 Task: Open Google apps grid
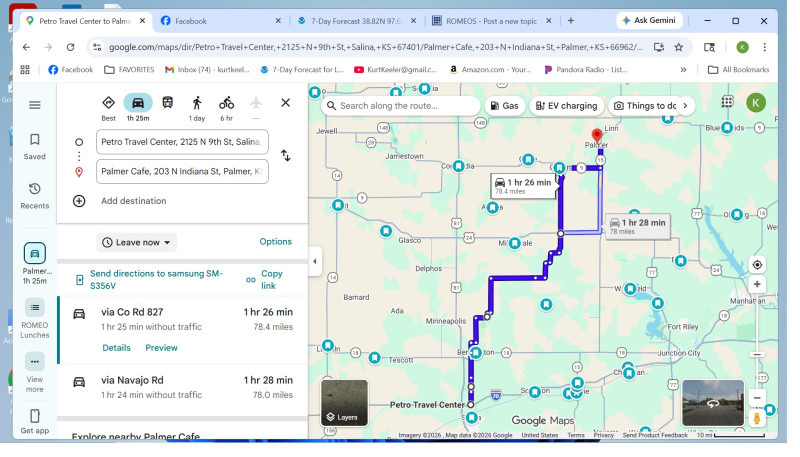[x=727, y=102]
